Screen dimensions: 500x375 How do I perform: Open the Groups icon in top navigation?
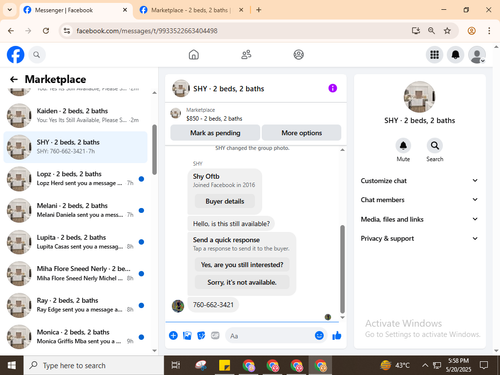click(298, 54)
